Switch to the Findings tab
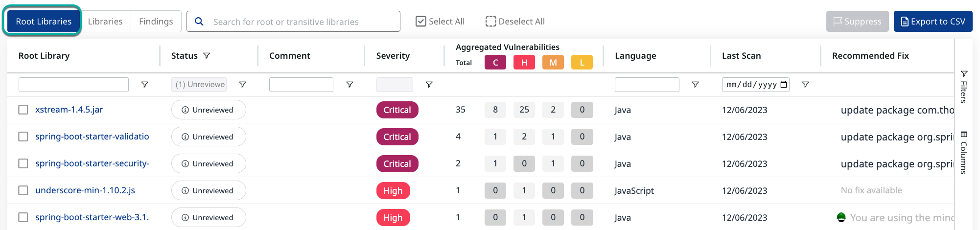The width and height of the screenshot is (980, 230). [156, 22]
